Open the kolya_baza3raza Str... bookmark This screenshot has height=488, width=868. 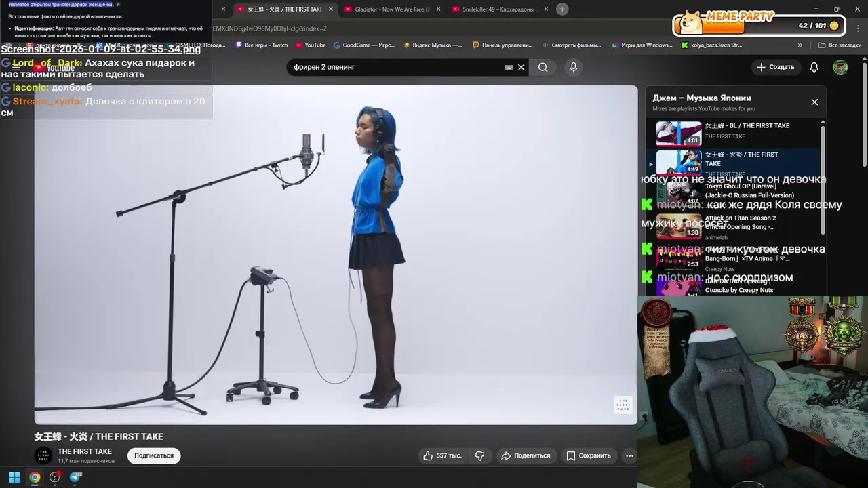coord(712,45)
